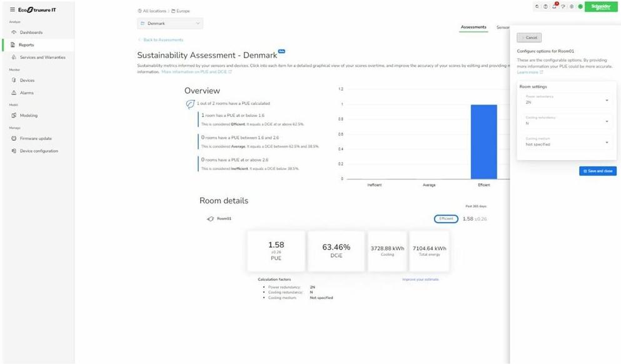This screenshot has height=364, width=621.
Task: Open Services and Warranties menu item
Action: tap(42, 58)
